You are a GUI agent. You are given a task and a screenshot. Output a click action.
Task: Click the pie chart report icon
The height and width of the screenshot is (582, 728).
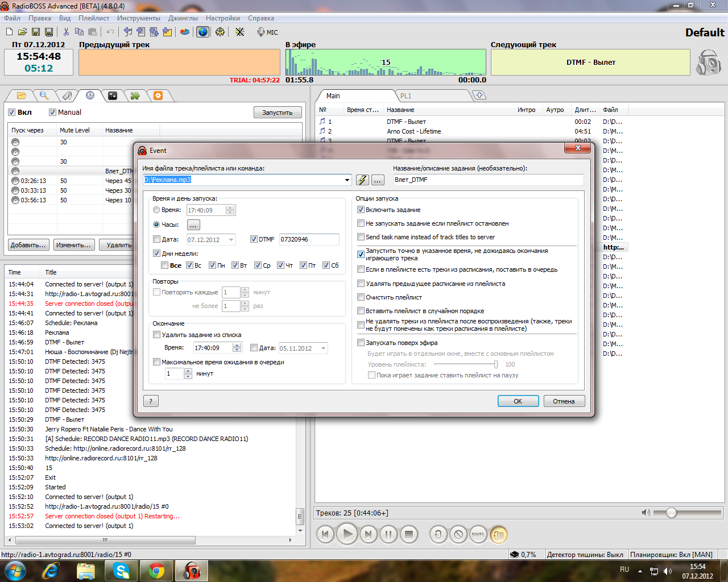click(185, 32)
